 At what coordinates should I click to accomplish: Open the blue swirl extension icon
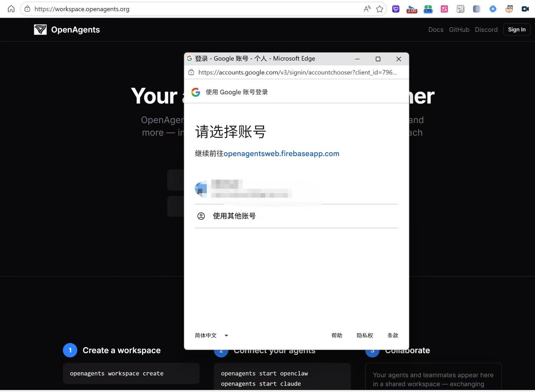coord(493,9)
